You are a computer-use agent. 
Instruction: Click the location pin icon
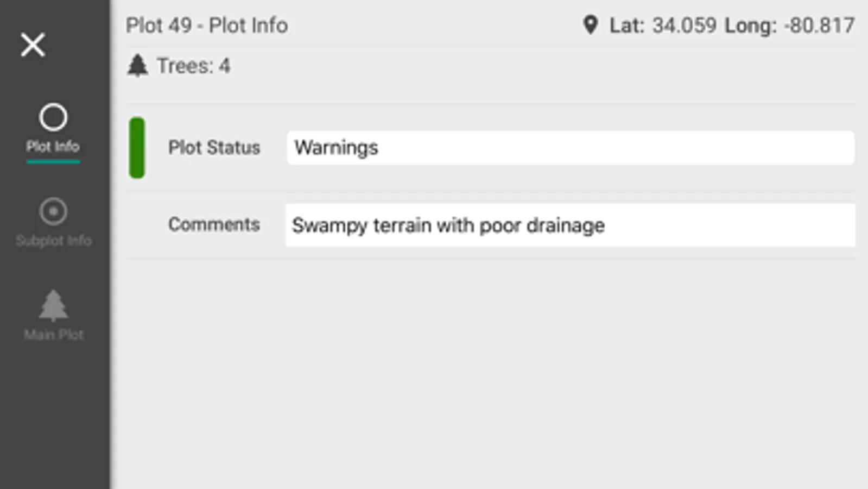pos(590,25)
